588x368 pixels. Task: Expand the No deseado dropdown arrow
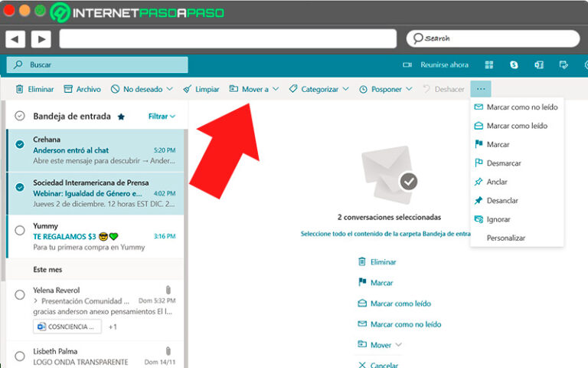point(169,89)
